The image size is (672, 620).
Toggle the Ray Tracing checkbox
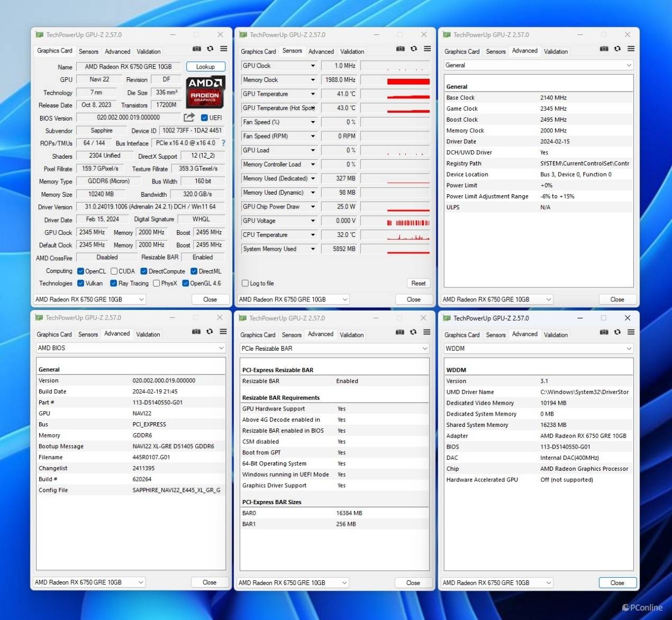tap(113, 283)
